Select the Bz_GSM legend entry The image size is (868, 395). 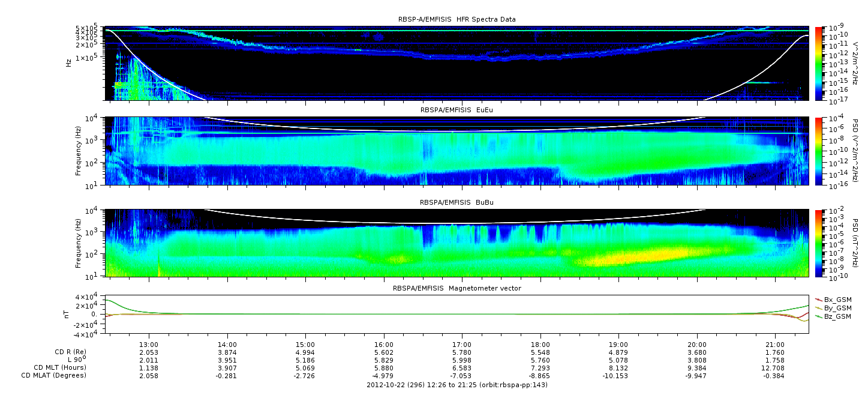coord(837,316)
